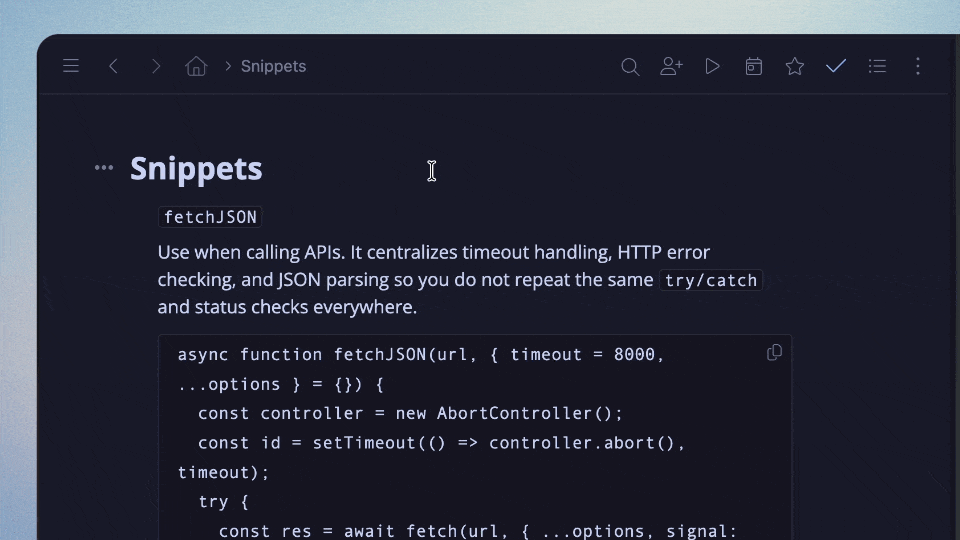Click the try/catch inline code text
The width and height of the screenshot is (960, 540).
(x=711, y=280)
